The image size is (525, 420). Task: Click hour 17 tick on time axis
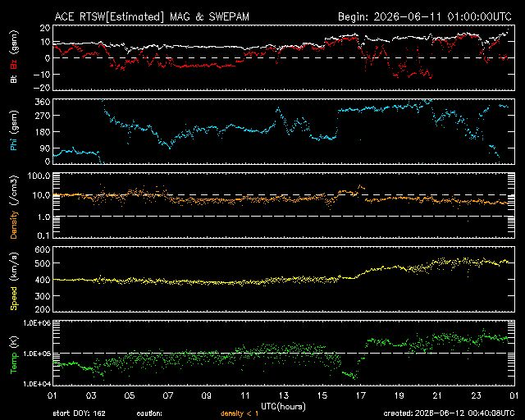pyautogui.click(x=361, y=395)
